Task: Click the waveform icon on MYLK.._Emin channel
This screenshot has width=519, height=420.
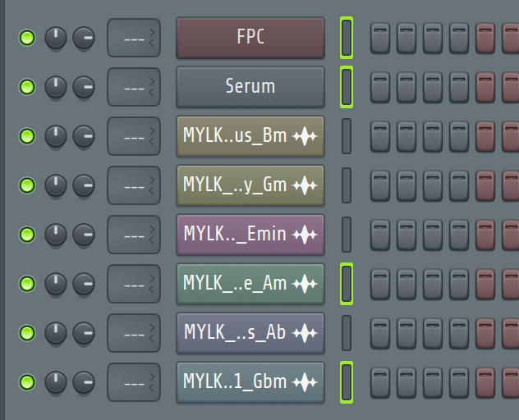Action: pos(305,235)
